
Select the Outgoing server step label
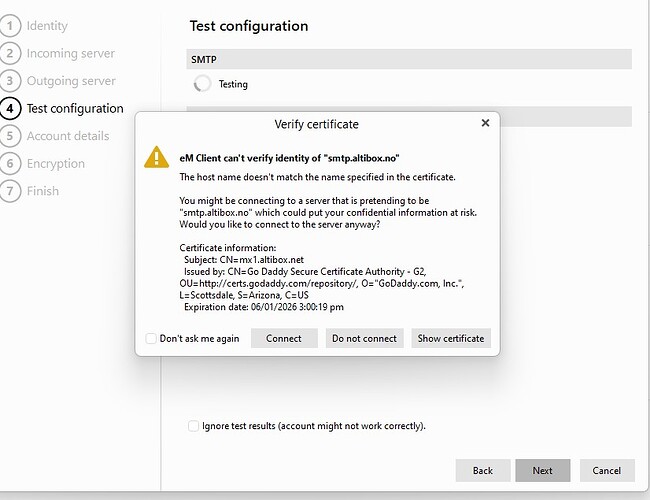(x=71, y=81)
